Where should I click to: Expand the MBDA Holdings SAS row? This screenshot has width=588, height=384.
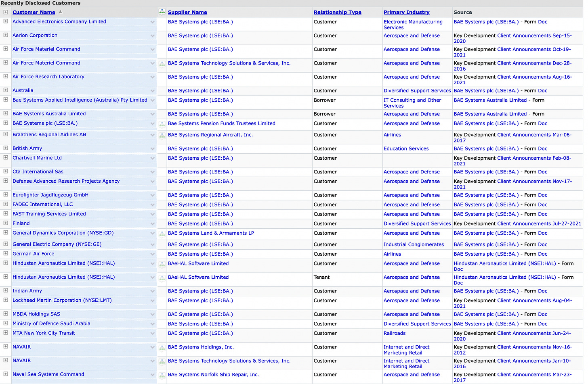[6, 313]
